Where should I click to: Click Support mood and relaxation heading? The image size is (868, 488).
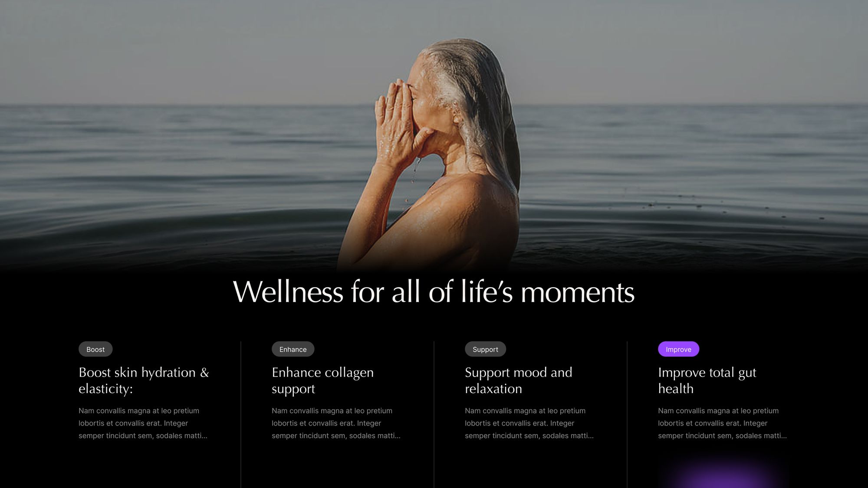click(518, 380)
